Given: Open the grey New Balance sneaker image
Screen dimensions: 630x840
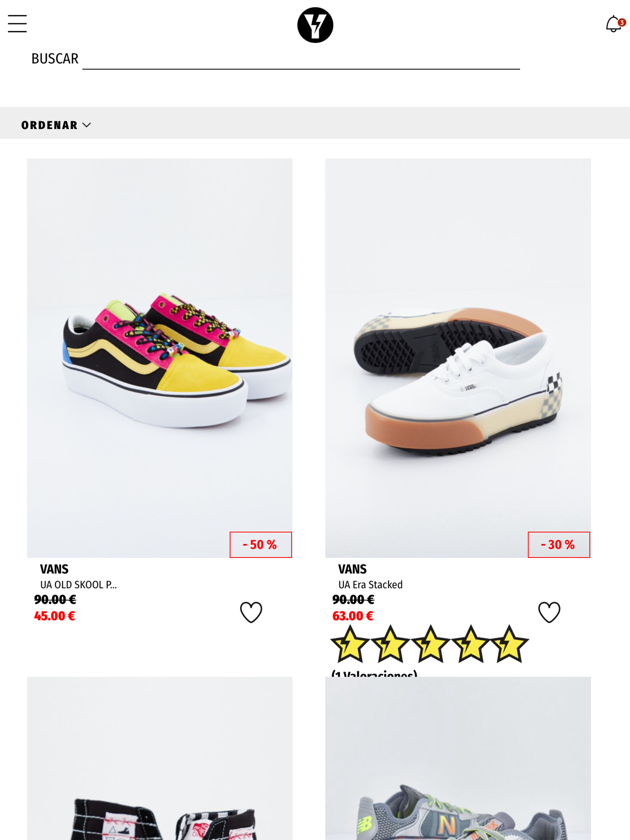Looking at the screenshot, I should pyautogui.click(x=458, y=758).
